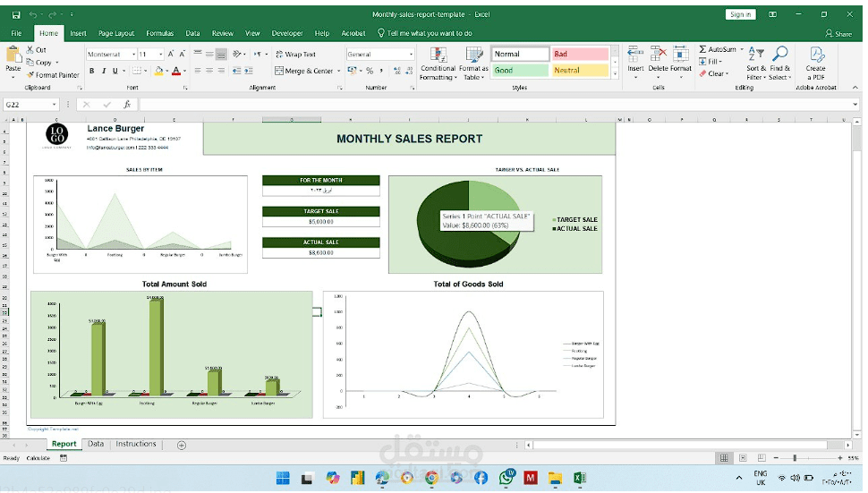Click the Create a PDF Acrobat icon
The height and width of the screenshot is (493, 868).
pos(815,55)
